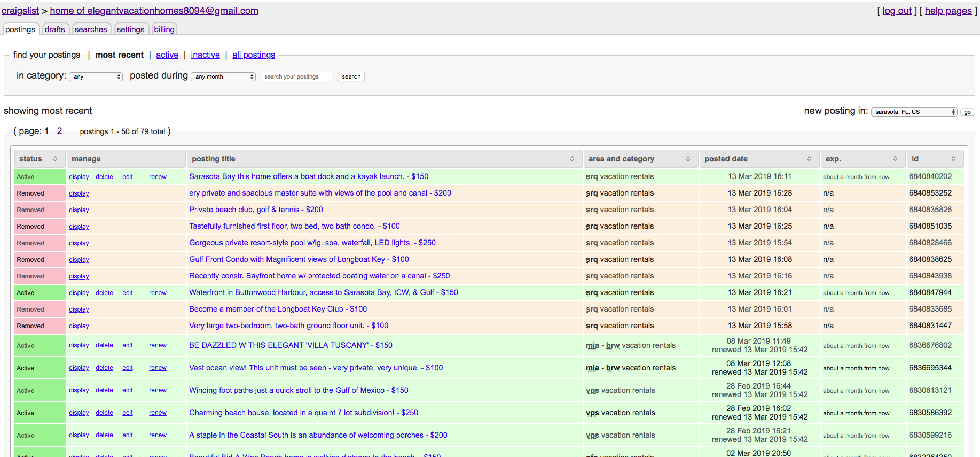Image resolution: width=980 pixels, height=457 pixels.
Task: Sort by area and category arrows
Action: coord(688,159)
